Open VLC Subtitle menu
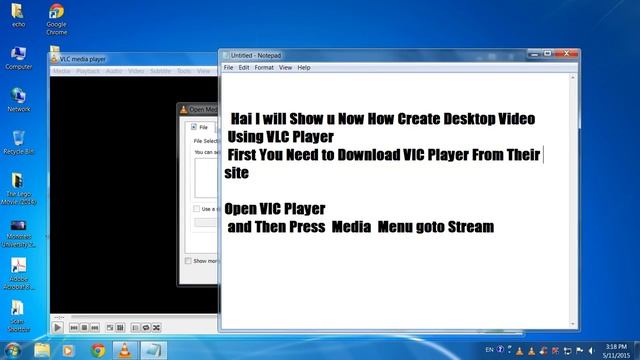Viewport: 640px width, 360px height. pyautogui.click(x=160, y=71)
